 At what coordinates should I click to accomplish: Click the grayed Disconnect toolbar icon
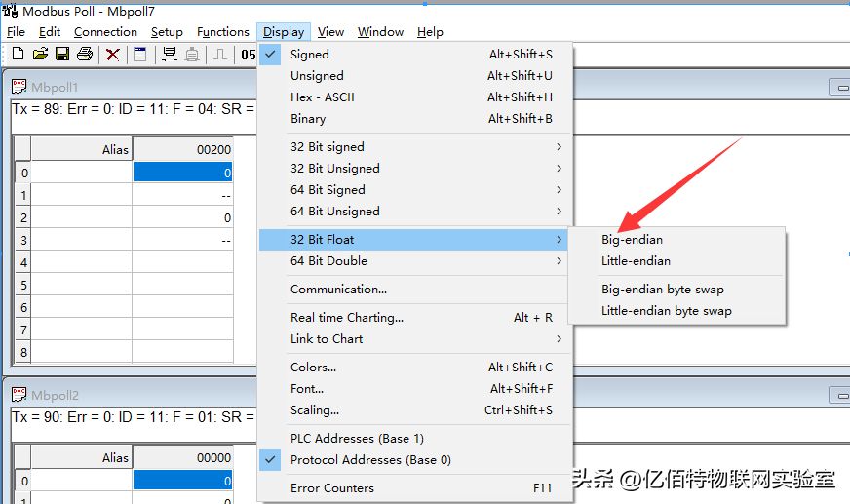tap(192, 55)
